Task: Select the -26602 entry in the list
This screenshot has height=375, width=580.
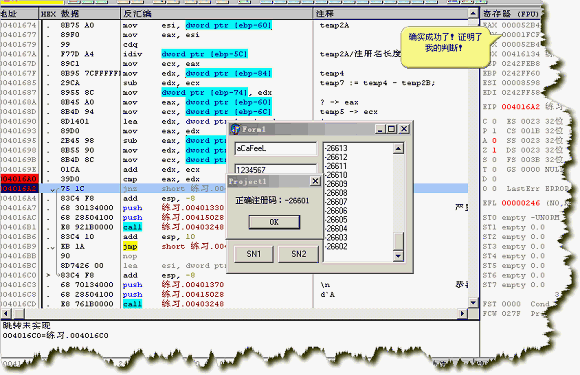Action: [x=336, y=246]
